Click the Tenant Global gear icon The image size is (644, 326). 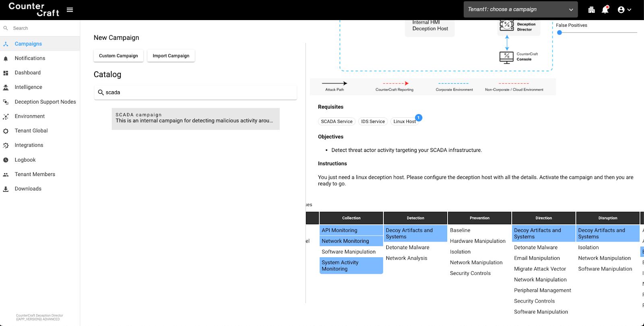click(6, 131)
